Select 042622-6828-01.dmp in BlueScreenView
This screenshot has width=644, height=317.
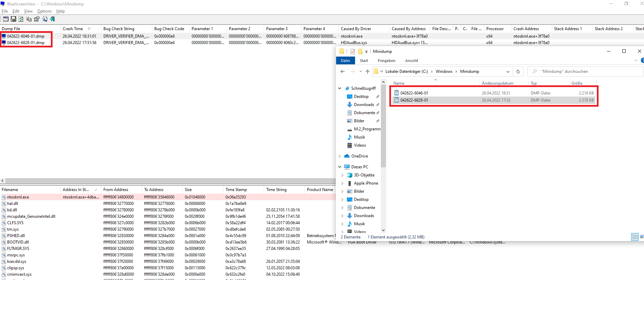[26, 43]
